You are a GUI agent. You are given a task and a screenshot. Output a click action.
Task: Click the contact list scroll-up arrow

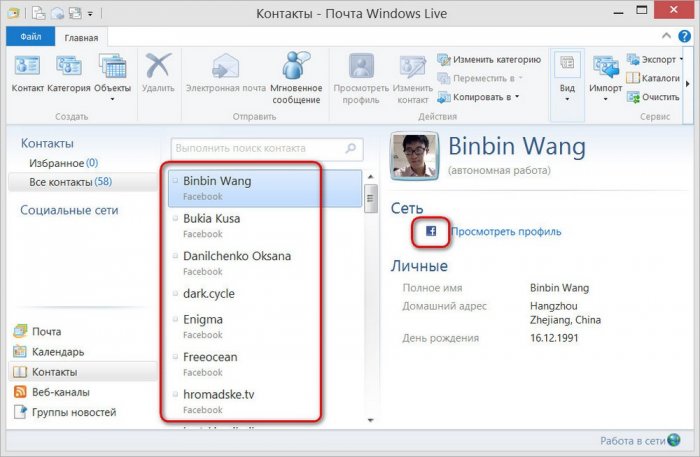tap(371, 177)
